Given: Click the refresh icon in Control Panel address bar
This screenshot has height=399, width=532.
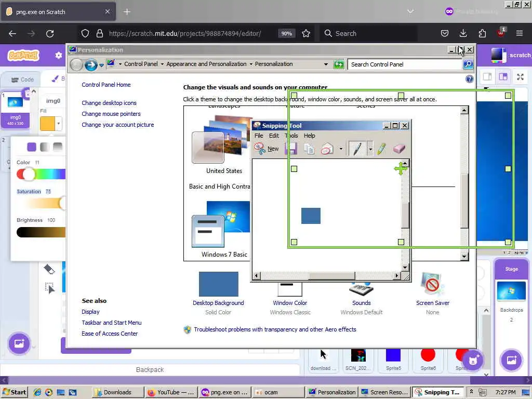Looking at the screenshot, I should 339,64.
